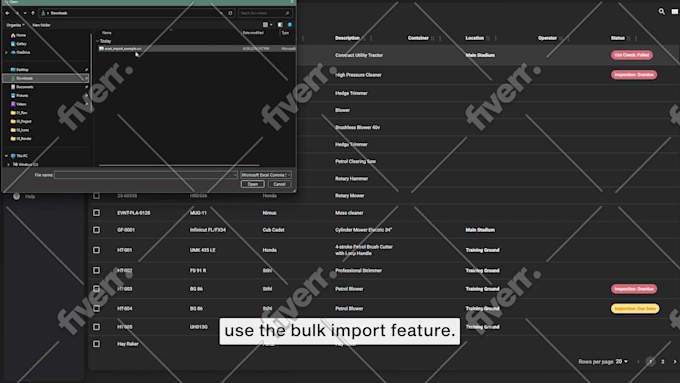Open Operator column options menu

tap(568, 38)
